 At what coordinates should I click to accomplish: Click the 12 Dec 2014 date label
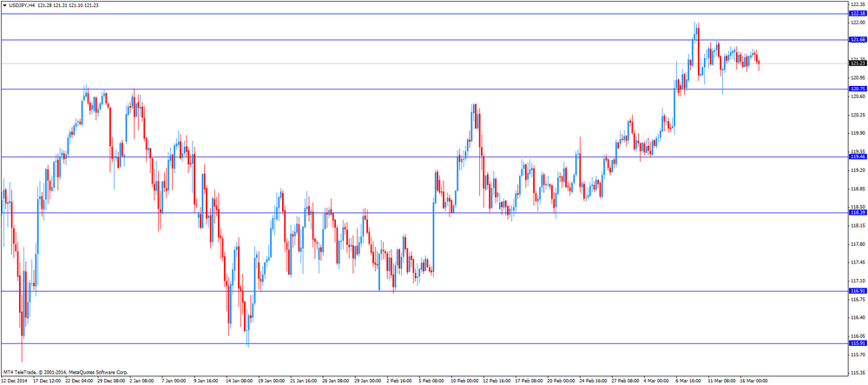pyautogui.click(x=15, y=382)
